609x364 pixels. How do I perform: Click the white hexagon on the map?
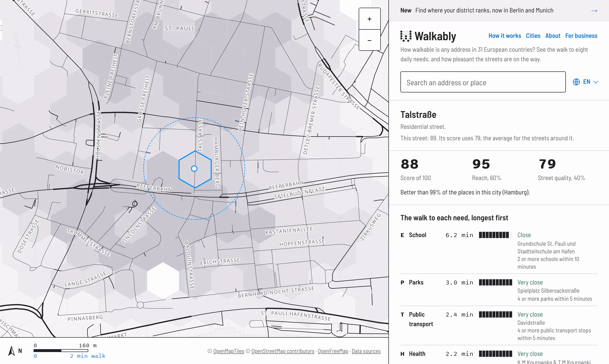[x=163, y=281]
